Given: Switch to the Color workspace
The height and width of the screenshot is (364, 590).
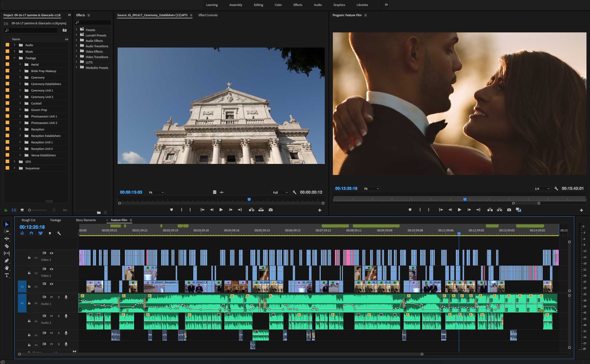Looking at the screenshot, I should tap(278, 5).
